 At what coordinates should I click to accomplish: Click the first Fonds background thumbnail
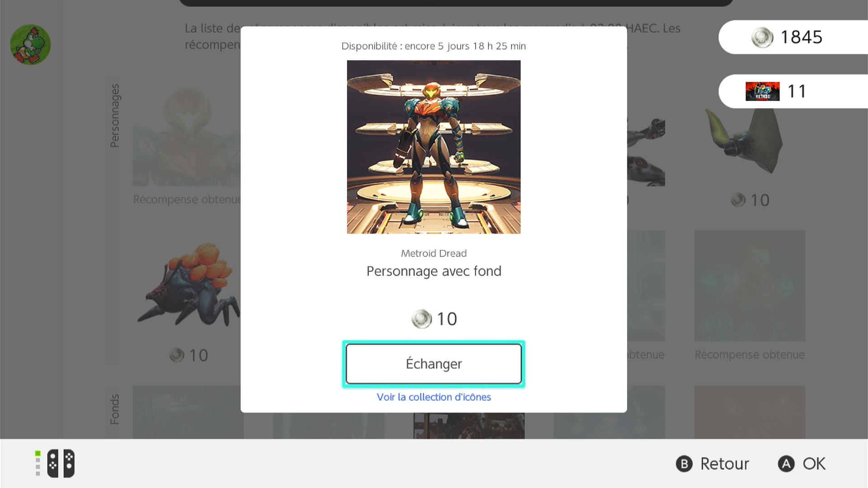[x=188, y=412]
